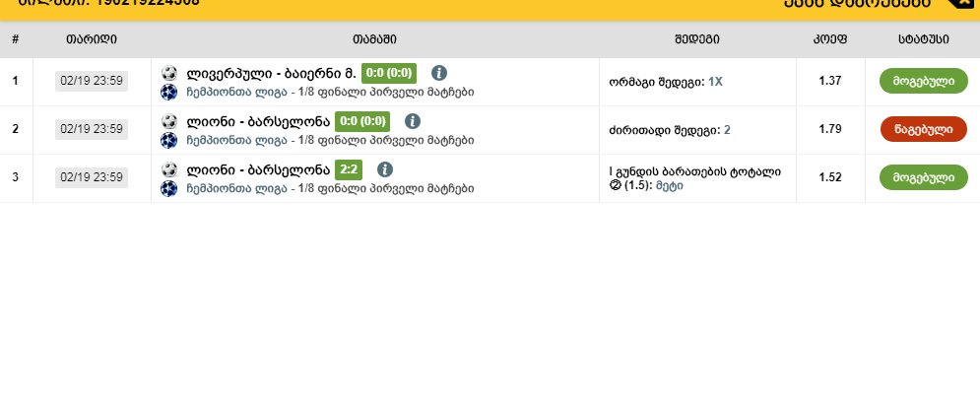980x400 pixels.
Task: Click info icon beside the 2:2 score
Action: (x=385, y=169)
